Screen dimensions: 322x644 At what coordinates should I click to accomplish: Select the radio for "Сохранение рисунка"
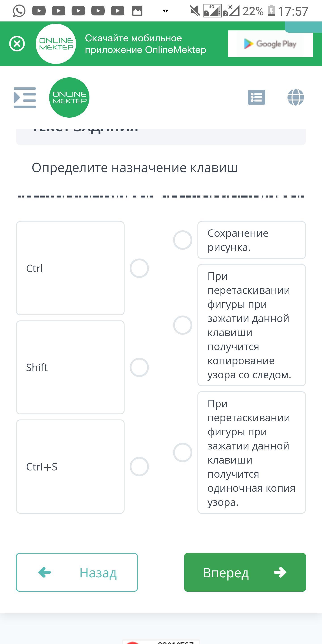(182, 240)
